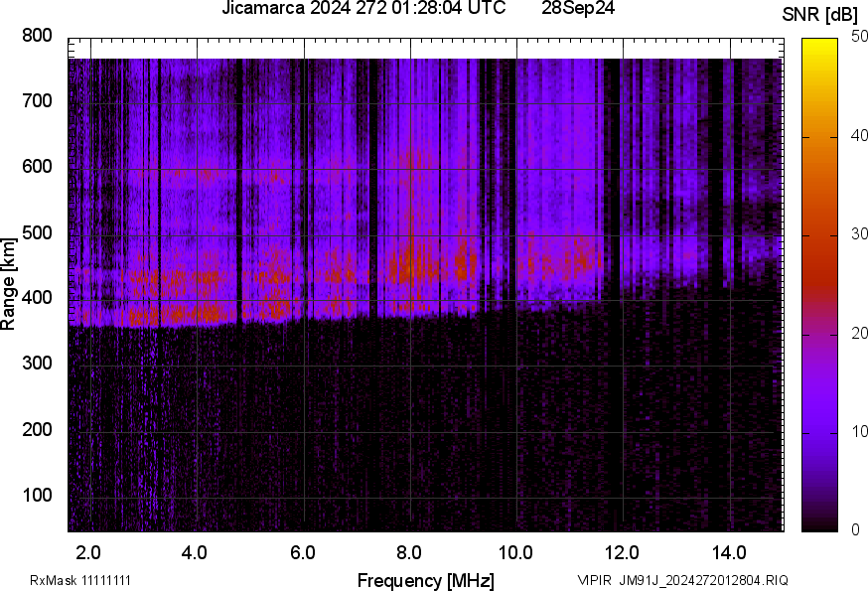Click the '100' range axis tick label
Viewport: 868px width, 591px height.
coord(38,496)
